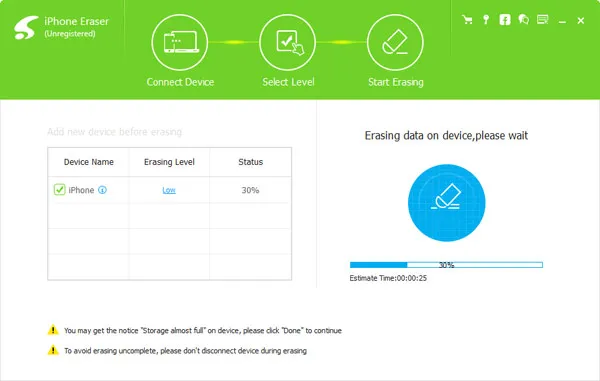The image size is (600, 381).
Task: Minimize the iPhone Eraser window
Action: (x=562, y=21)
